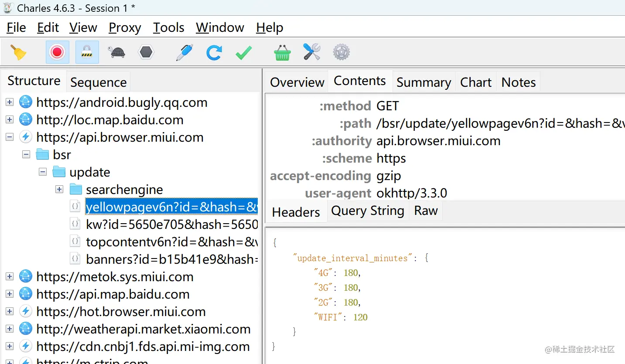Toggle the turtle Throttling icon
Viewport: 625px width, 364px height.
116,52
